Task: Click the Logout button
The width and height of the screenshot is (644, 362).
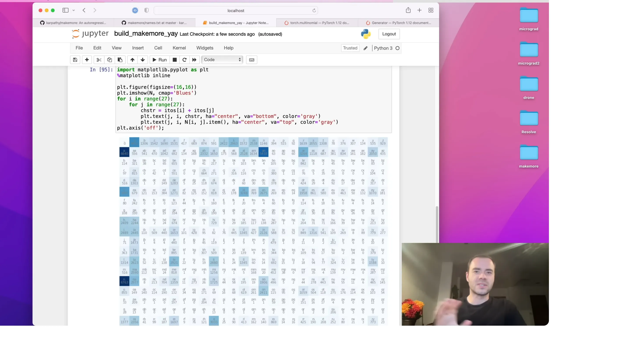Action: [x=389, y=34]
